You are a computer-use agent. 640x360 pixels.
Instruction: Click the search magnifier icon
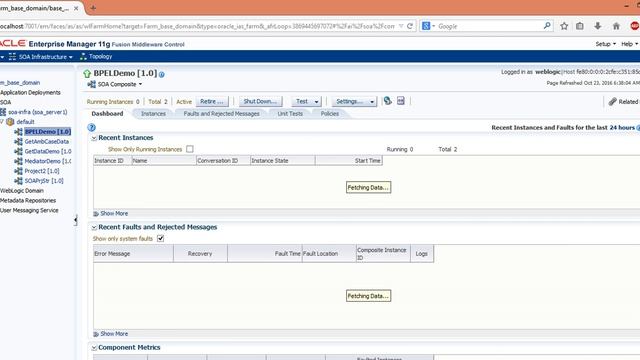coord(547,26)
